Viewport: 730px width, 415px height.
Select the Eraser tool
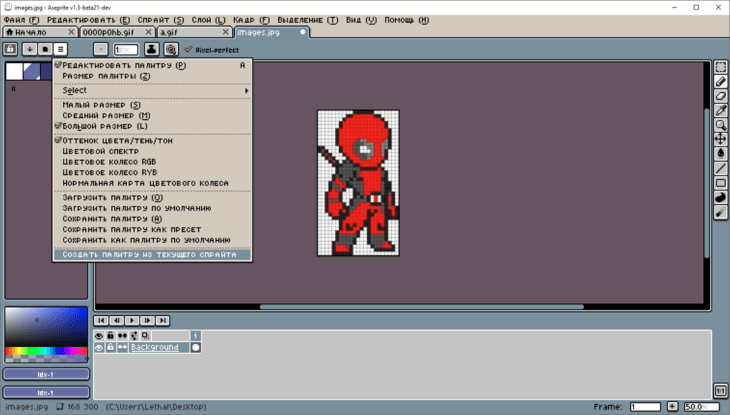click(x=720, y=96)
